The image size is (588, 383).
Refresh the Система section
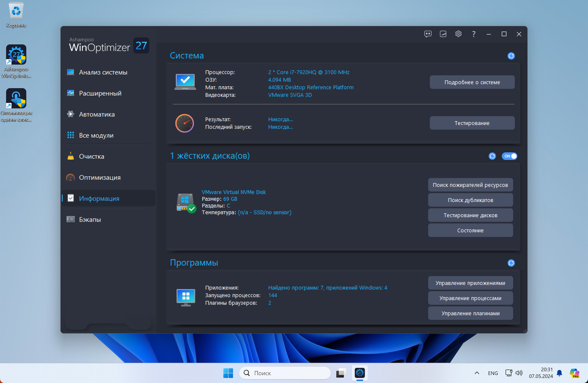point(511,56)
